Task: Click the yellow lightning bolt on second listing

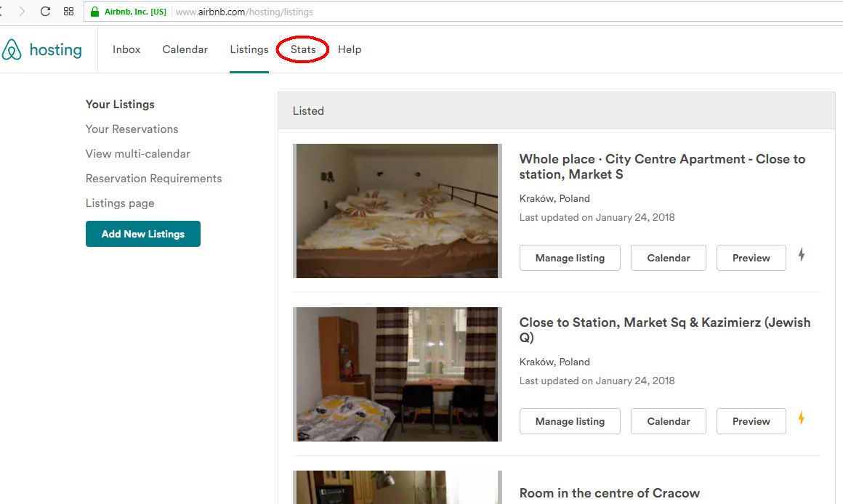Action: pos(802,418)
